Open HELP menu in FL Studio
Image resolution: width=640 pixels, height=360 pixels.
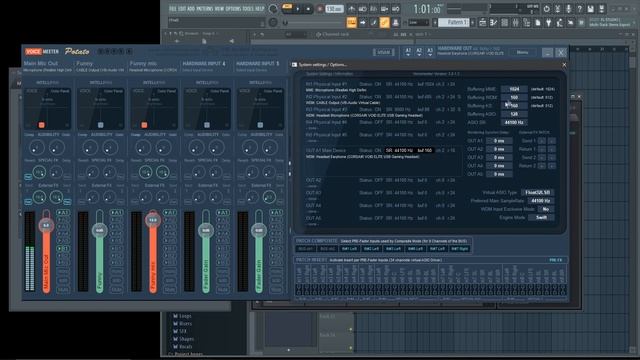pos(260,9)
